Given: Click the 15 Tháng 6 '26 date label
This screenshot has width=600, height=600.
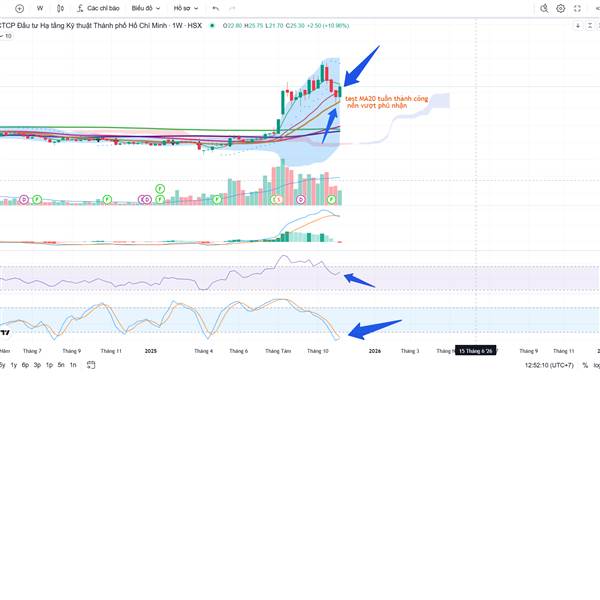Looking at the screenshot, I should tap(476, 351).
